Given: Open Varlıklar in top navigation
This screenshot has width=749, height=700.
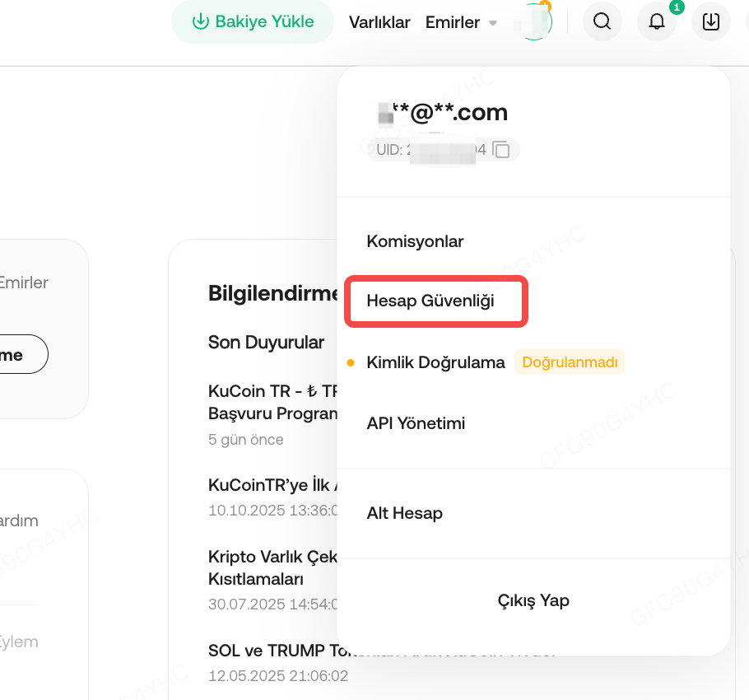Looking at the screenshot, I should pos(379,22).
